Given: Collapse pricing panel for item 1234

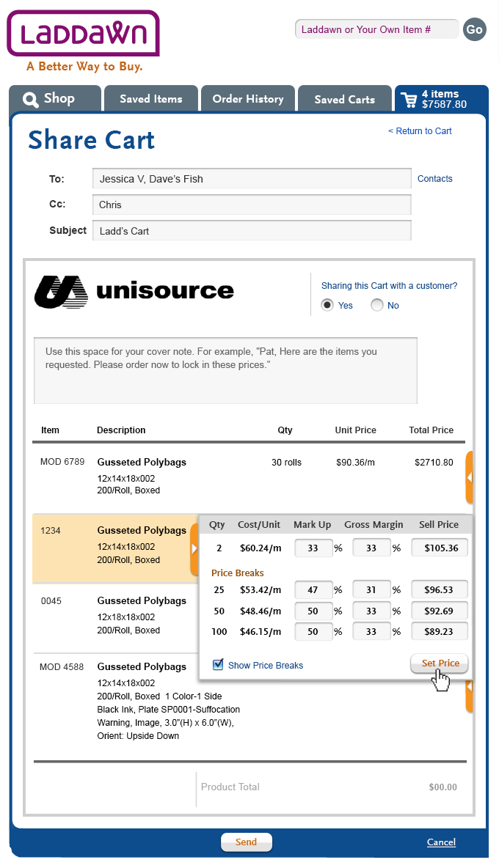Looking at the screenshot, I should tap(194, 549).
